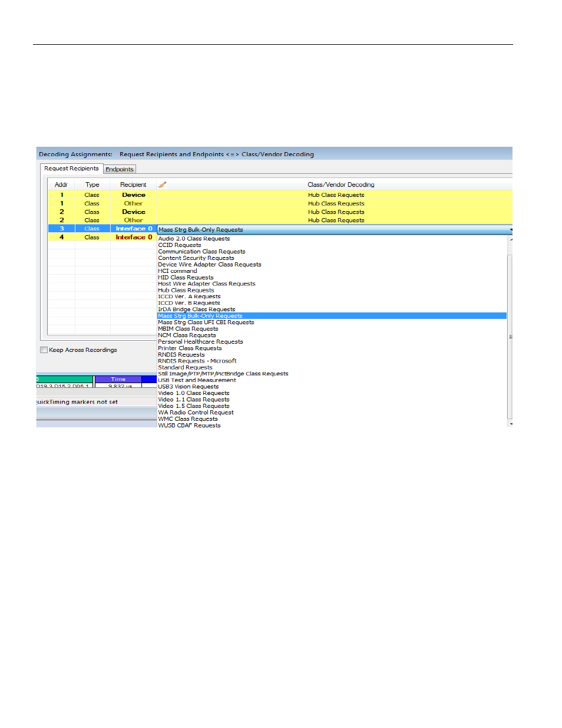Select Video 1.0 Class Requests
The image size is (562, 728).
point(194,393)
